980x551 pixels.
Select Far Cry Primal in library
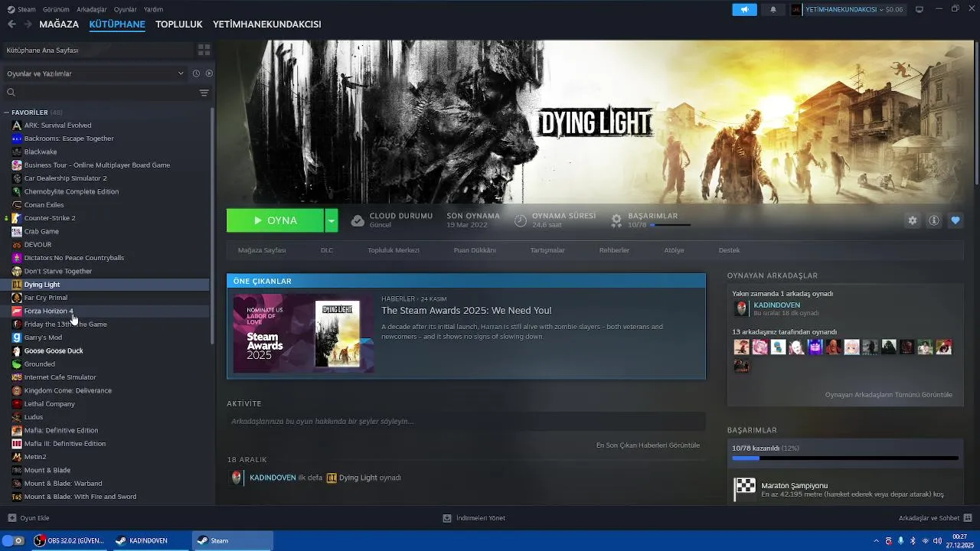pyautogui.click(x=105, y=298)
